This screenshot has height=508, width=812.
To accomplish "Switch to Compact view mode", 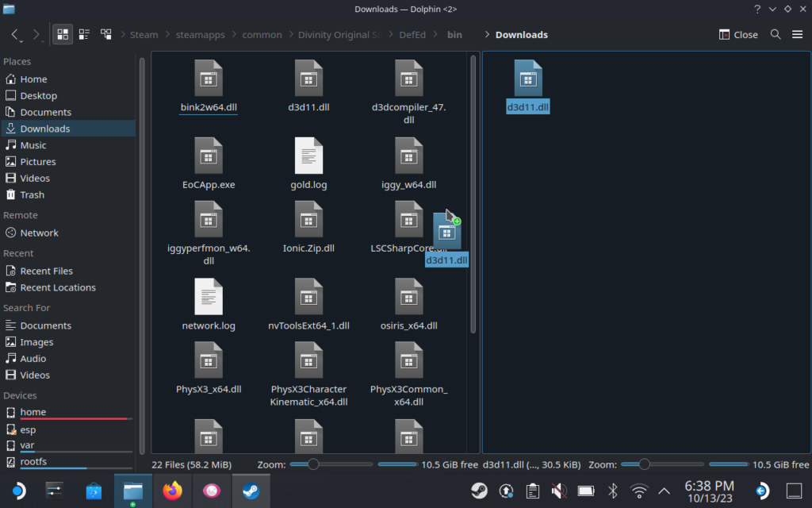I will (84, 35).
